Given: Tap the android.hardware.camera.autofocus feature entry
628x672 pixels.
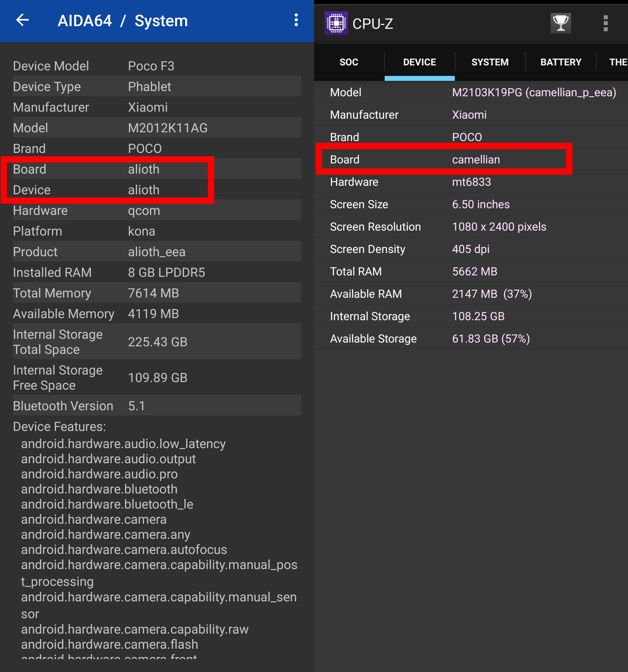Looking at the screenshot, I should tap(124, 549).
